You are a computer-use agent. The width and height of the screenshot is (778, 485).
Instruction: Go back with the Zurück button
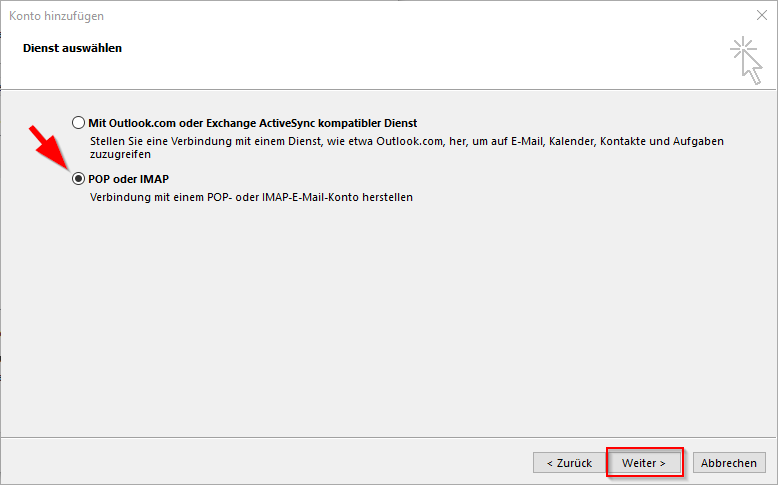pyautogui.click(x=569, y=463)
